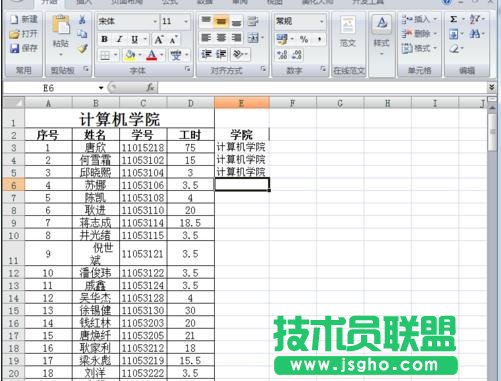Click the Copy icon in the clipboard group

(x=82, y=34)
